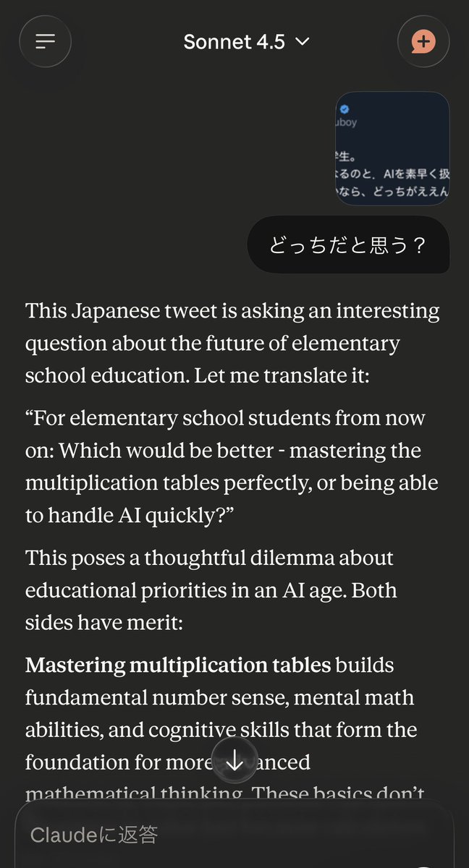Open the sidebar hamburger menu

coord(45,41)
